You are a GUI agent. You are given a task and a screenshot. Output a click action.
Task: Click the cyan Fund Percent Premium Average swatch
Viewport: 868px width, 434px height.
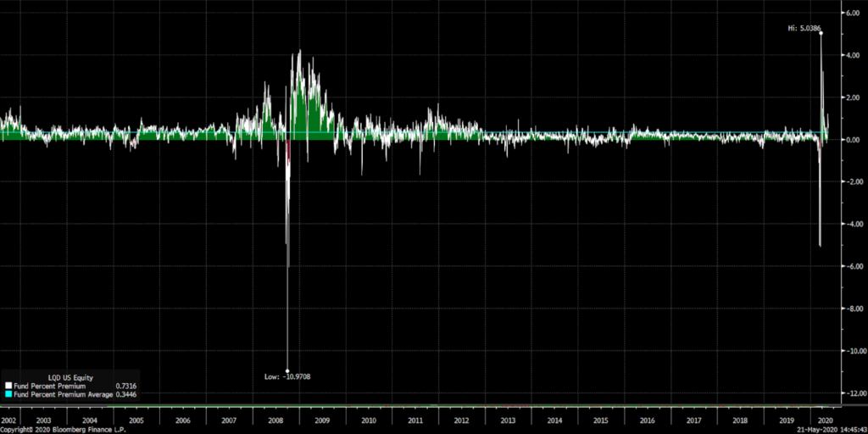(x=8, y=395)
